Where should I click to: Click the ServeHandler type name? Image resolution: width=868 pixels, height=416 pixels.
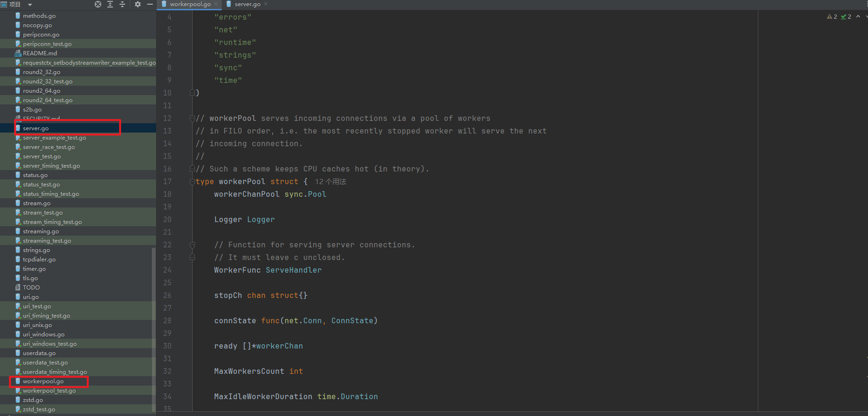click(x=293, y=270)
